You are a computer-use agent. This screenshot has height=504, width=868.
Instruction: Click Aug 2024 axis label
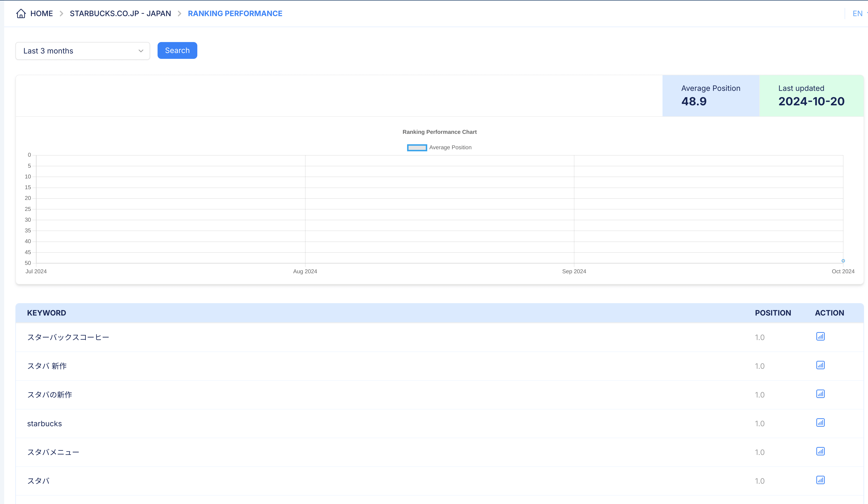[x=305, y=271]
